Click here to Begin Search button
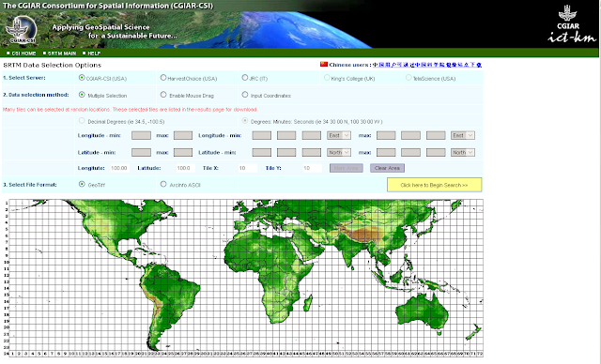Image resolution: width=601 pixels, height=364 pixels. coord(434,185)
